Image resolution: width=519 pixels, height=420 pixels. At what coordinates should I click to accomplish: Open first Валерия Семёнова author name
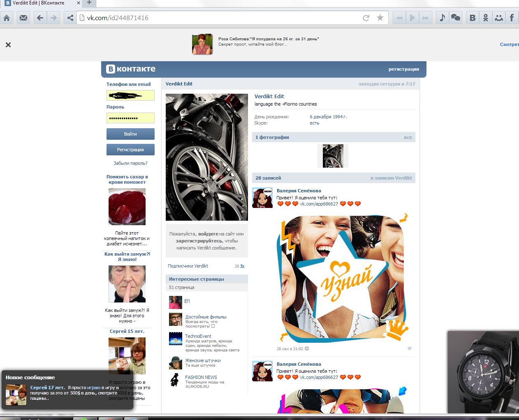[299, 191]
